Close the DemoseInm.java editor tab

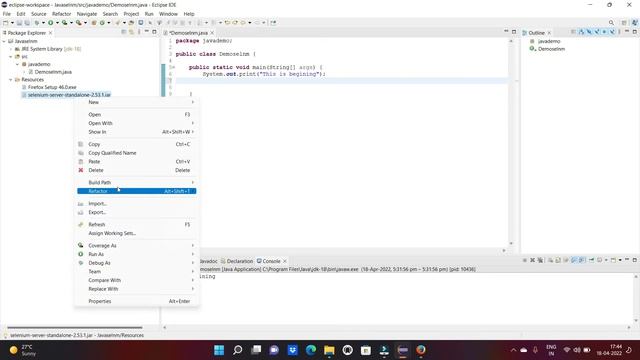(x=212, y=33)
